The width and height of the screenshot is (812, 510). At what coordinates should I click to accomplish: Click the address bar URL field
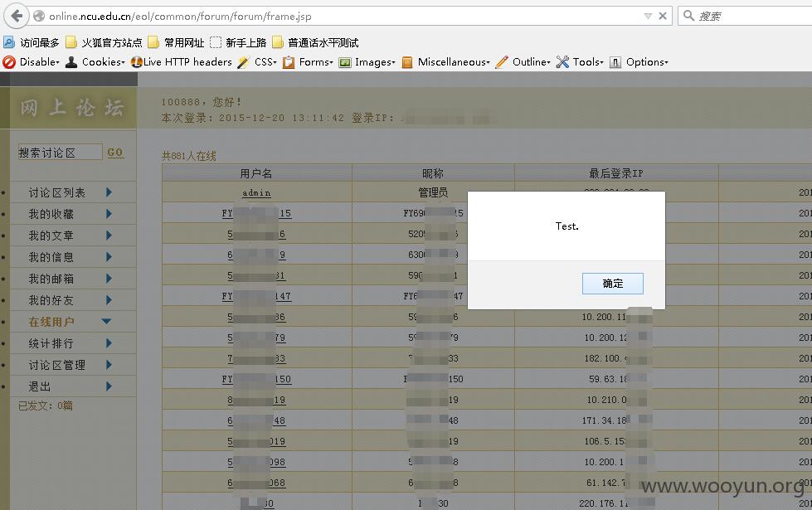(342, 16)
